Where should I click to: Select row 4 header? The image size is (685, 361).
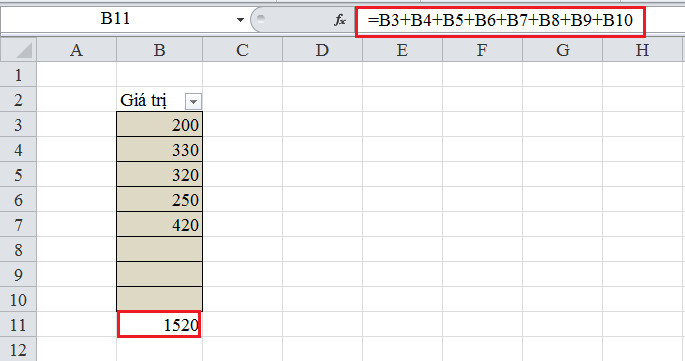pyautogui.click(x=18, y=149)
